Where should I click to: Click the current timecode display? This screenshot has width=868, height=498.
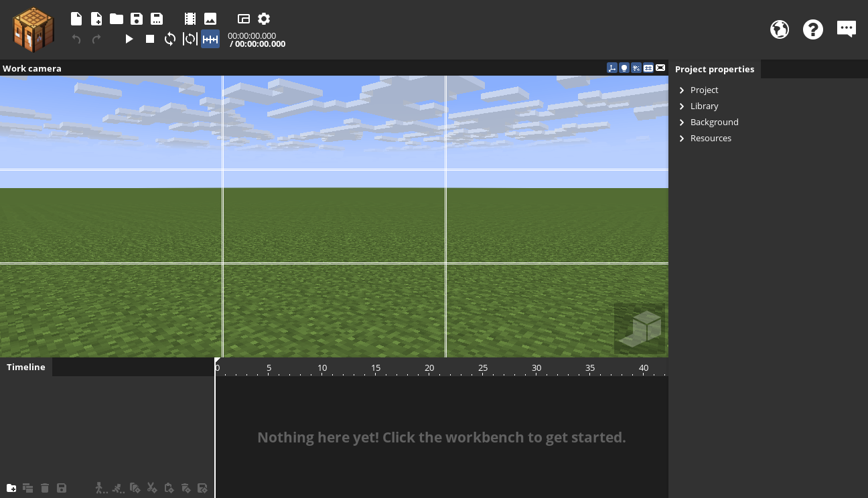click(x=252, y=35)
